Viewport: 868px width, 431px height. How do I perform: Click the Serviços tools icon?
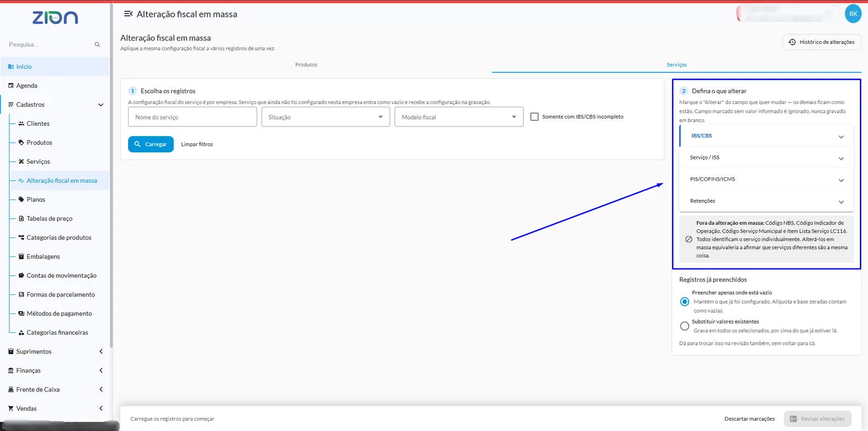(x=21, y=162)
